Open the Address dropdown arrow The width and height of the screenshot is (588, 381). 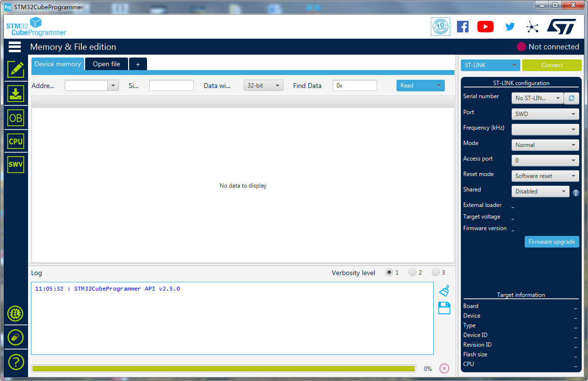pyautogui.click(x=113, y=86)
